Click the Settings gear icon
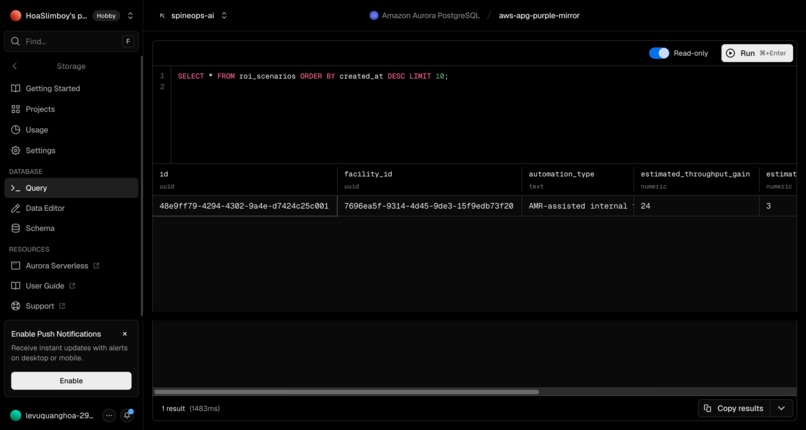 (x=15, y=151)
